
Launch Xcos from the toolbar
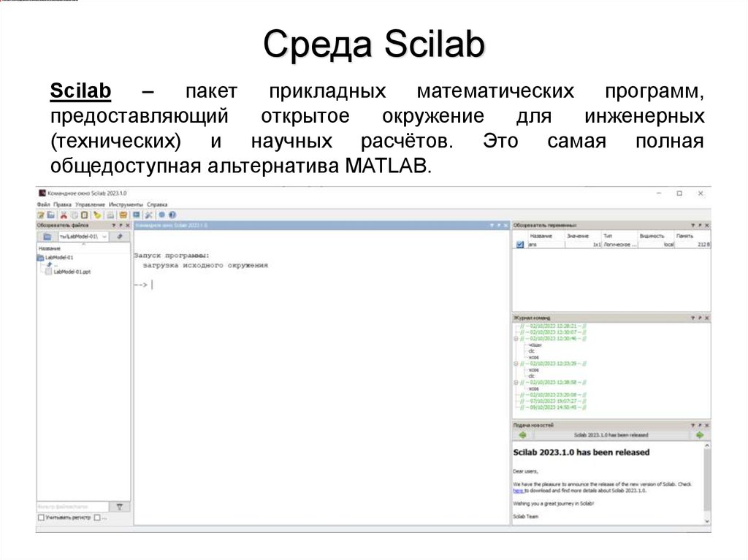[137, 215]
